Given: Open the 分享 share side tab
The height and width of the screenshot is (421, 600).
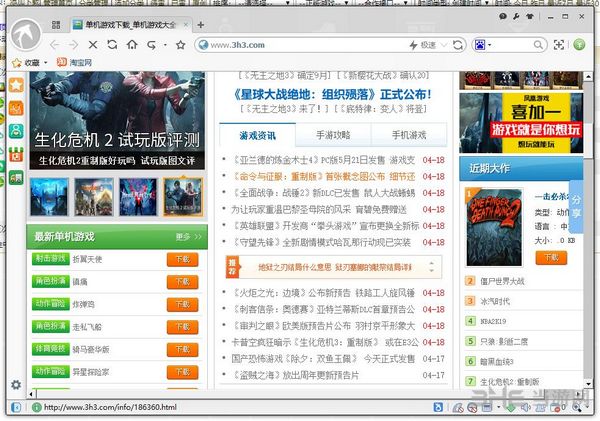Looking at the screenshot, I should [576, 207].
